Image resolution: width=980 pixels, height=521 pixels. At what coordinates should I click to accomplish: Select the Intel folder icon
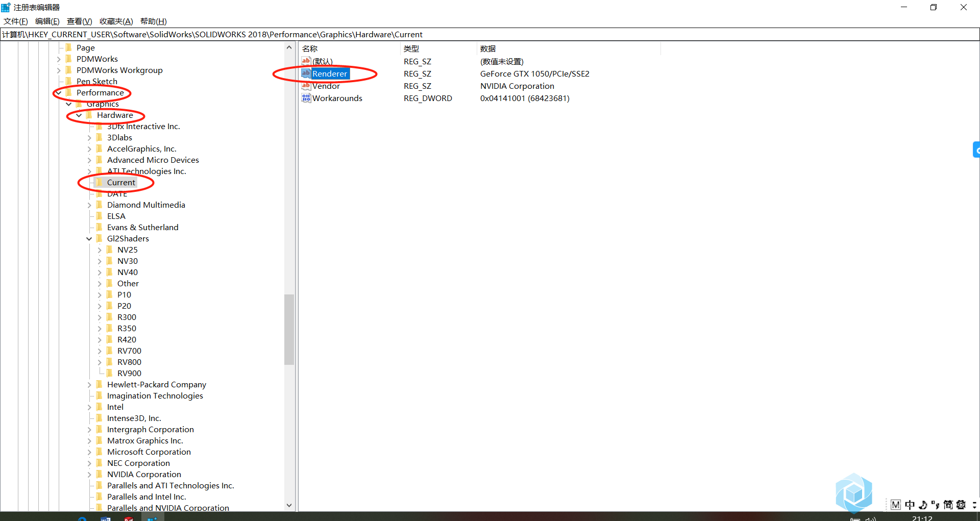click(100, 407)
